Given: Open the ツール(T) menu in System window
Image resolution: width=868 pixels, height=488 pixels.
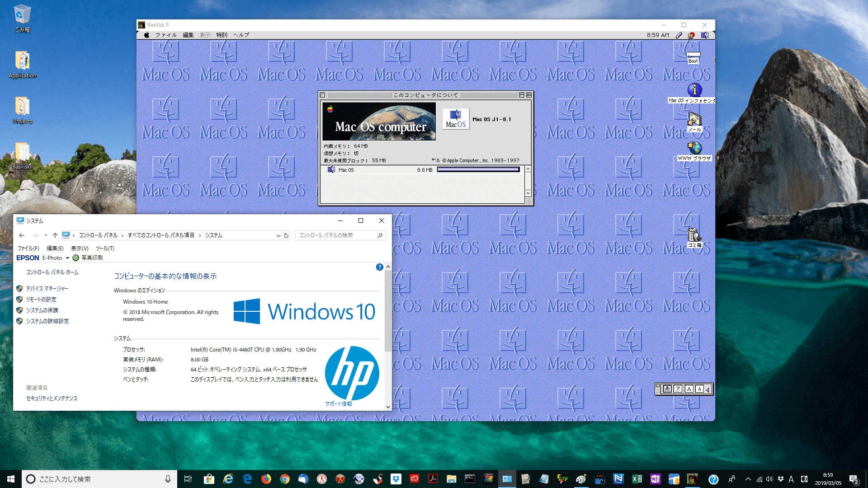Looking at the screenshot, I should (x=104, y=248).
